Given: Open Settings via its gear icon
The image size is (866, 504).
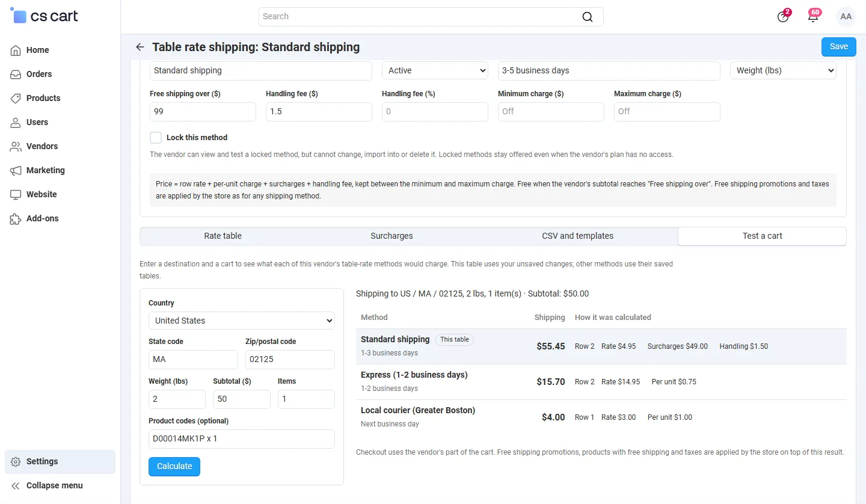Looking at the screenshot, I should [x=16, y=461].
